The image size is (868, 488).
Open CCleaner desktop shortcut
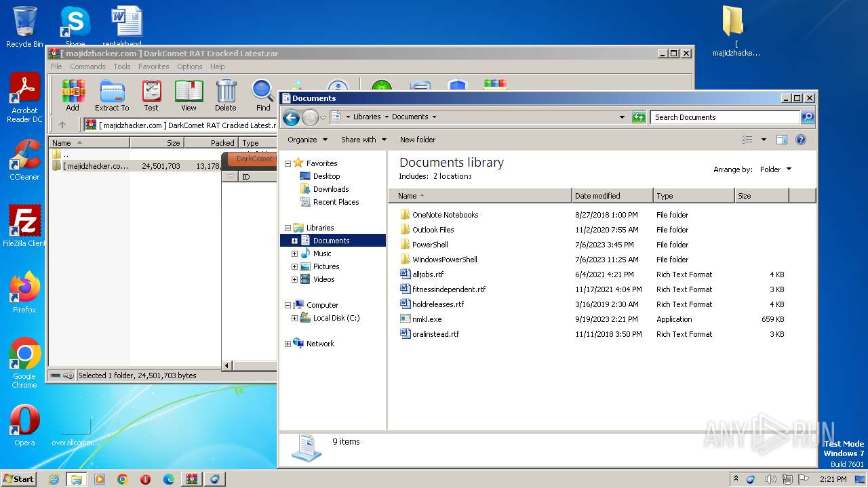click(x=24, y=160)
